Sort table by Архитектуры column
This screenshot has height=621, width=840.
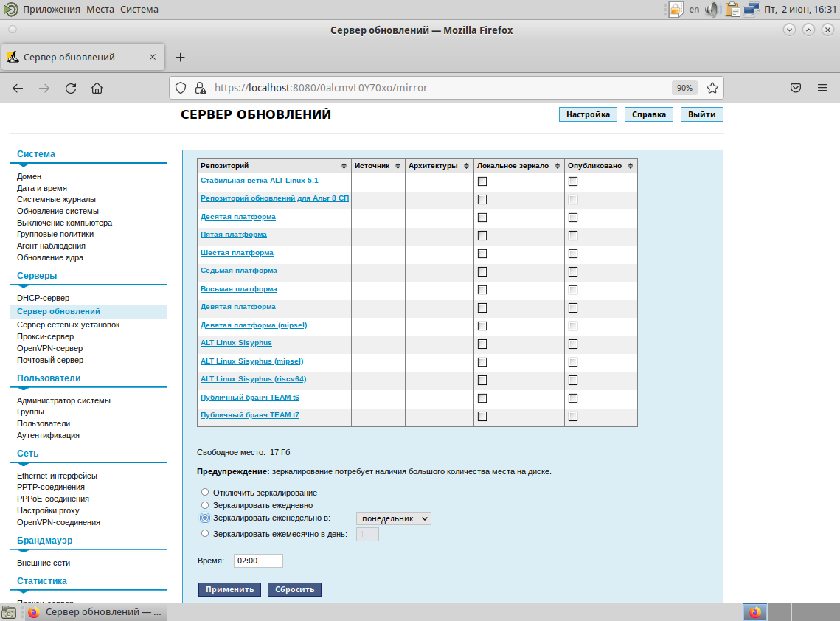pyautogui.click(x=440, y=165)
